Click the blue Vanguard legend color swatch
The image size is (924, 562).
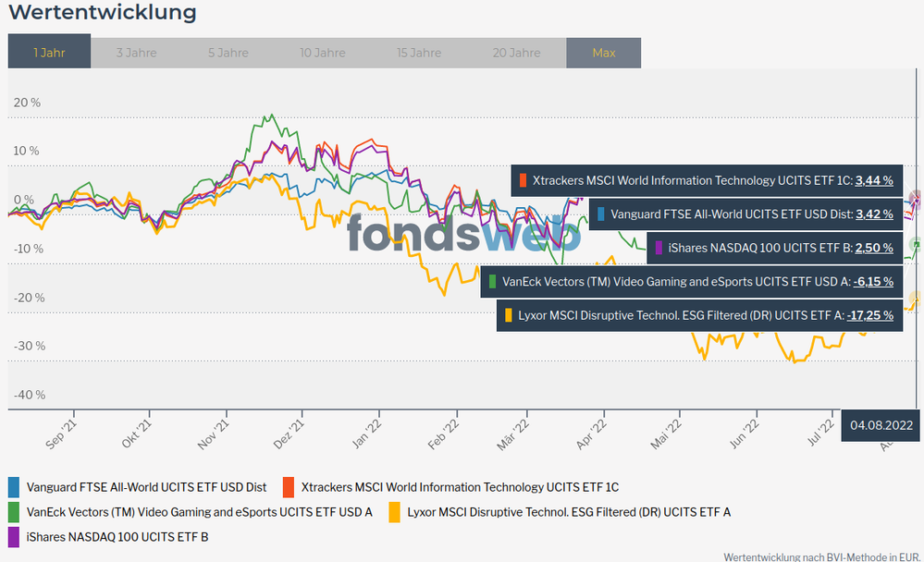click(14, 486)
